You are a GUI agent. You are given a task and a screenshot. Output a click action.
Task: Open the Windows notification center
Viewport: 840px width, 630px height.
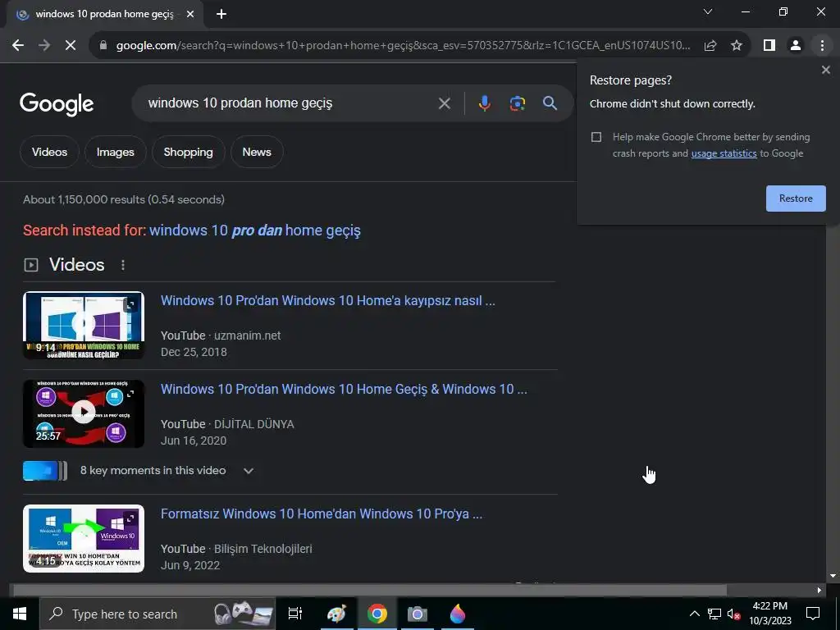point(813,614)
